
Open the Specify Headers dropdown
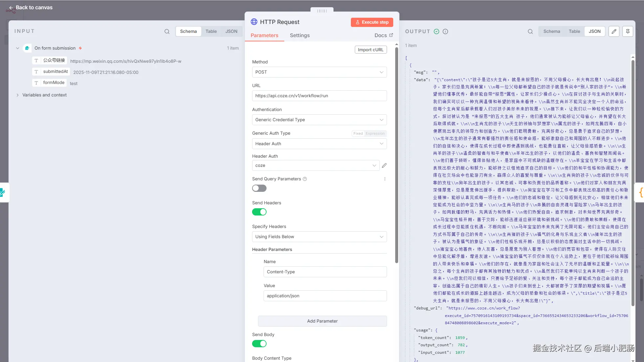coord(319,237)
